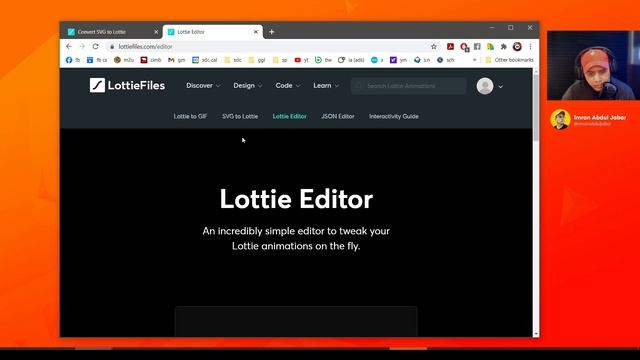Image resolution: width=640 pixels, height=360 pixels.
Task: Open the 'gm' Gmail bookmark
Action: (x=177, y=60)
